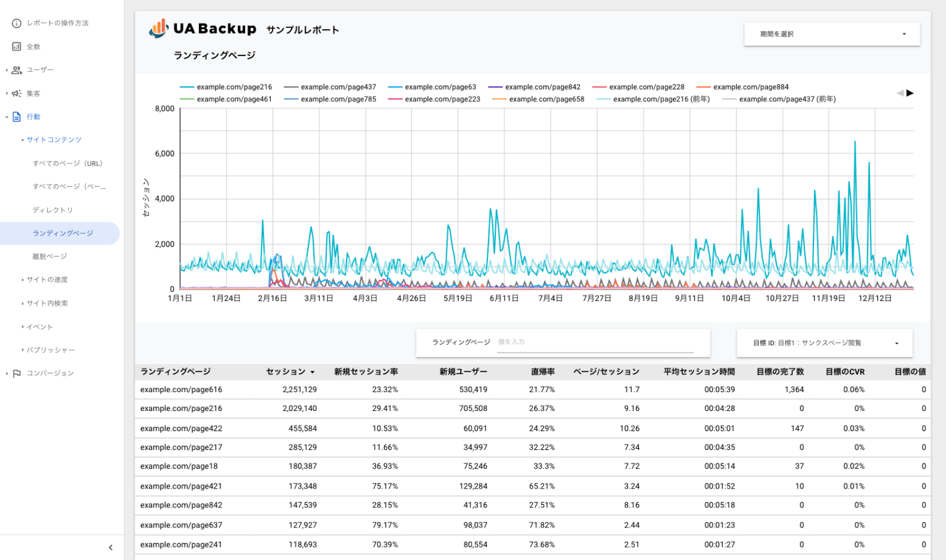Toggle example.com/page658 legend series
The image size is (946, 560).
(x=538, y=99)
